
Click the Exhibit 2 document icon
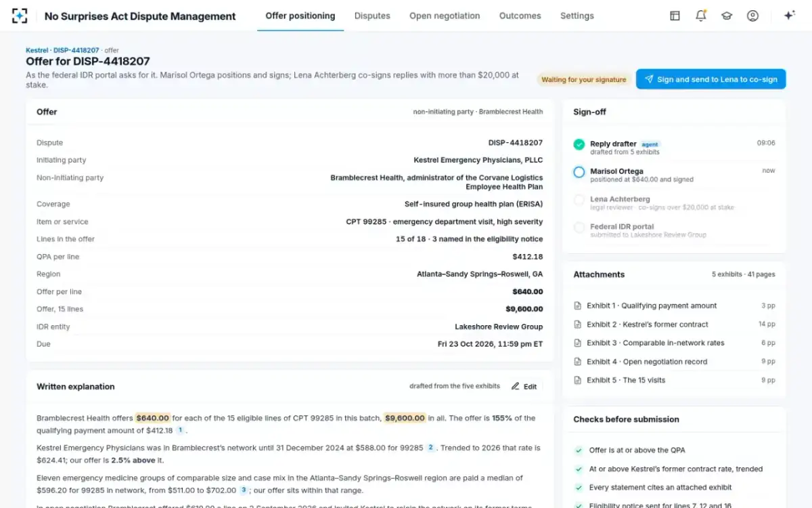[x=578, y=324]
